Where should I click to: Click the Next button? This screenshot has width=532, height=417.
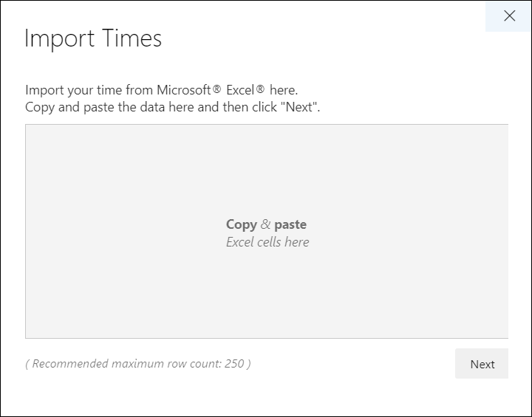point(482,363)
